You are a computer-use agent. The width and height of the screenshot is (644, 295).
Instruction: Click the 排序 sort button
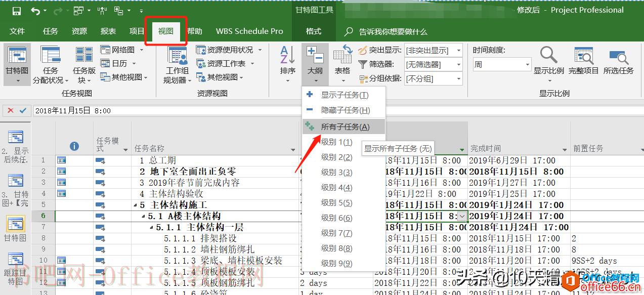pyautogui.click(x=287, y=64)
